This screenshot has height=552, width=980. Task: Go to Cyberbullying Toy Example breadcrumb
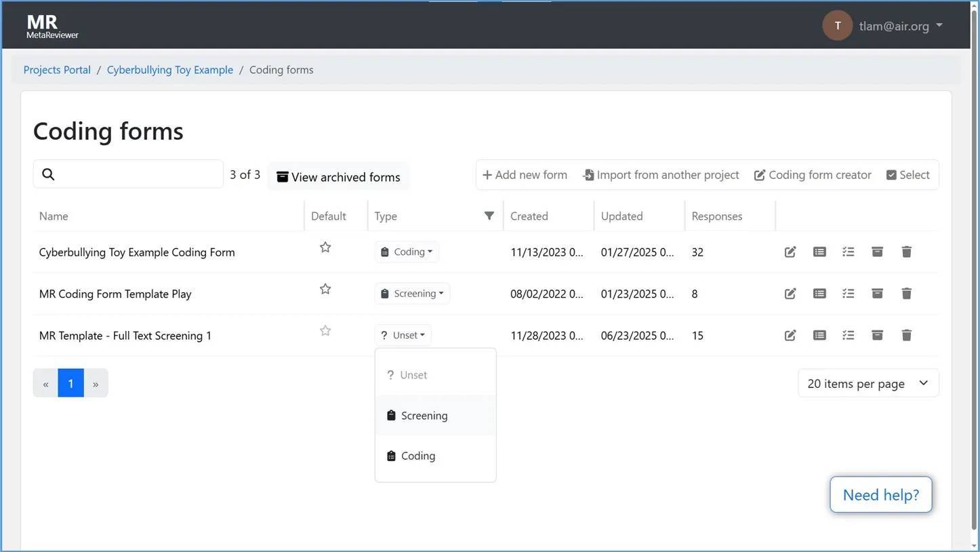pos(170,70)
